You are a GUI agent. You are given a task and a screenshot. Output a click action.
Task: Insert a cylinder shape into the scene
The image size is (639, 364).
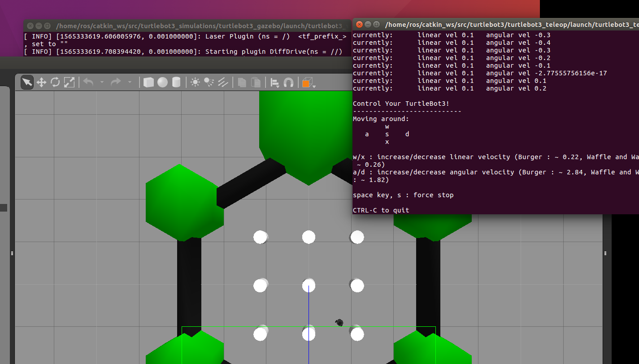point(175,82)
